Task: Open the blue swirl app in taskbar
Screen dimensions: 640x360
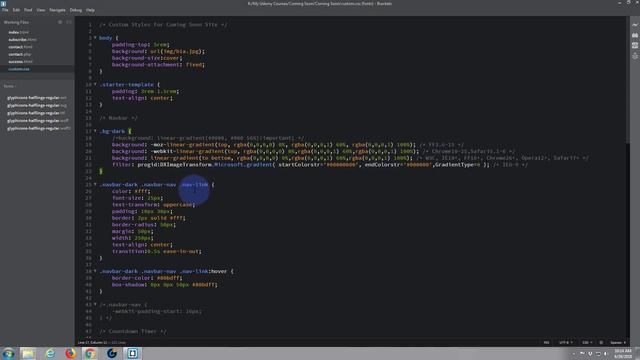Action: 111,353
